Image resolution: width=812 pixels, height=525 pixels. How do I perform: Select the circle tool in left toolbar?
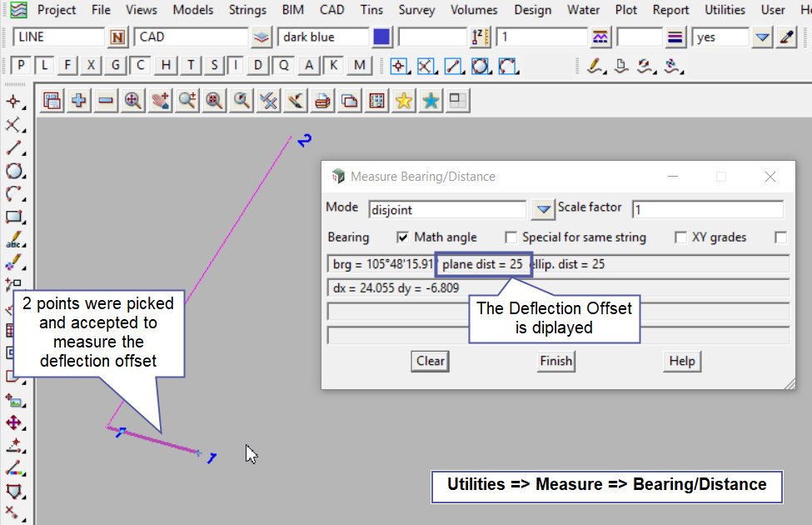pyautogui.click(x=13, y=171)
